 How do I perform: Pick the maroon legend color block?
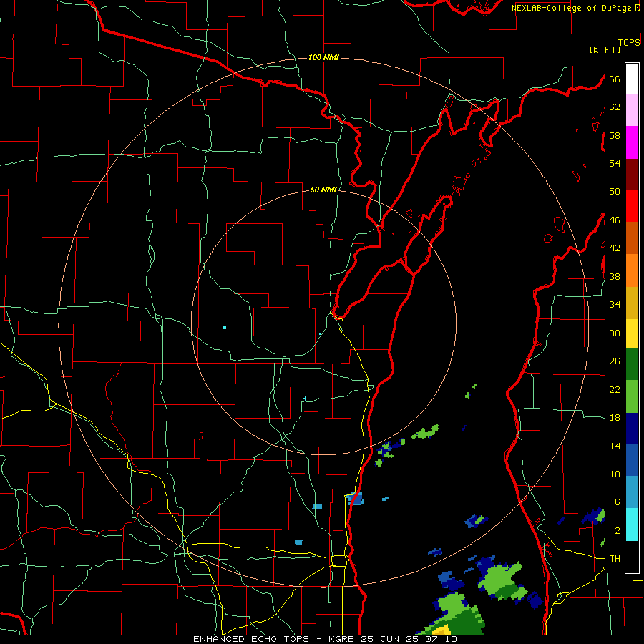[632, 175]
